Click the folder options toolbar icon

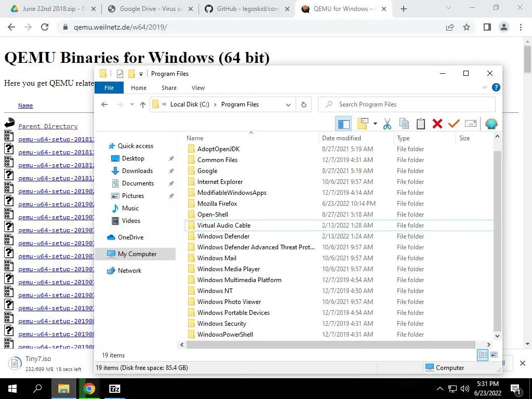(x=363, y=124)
